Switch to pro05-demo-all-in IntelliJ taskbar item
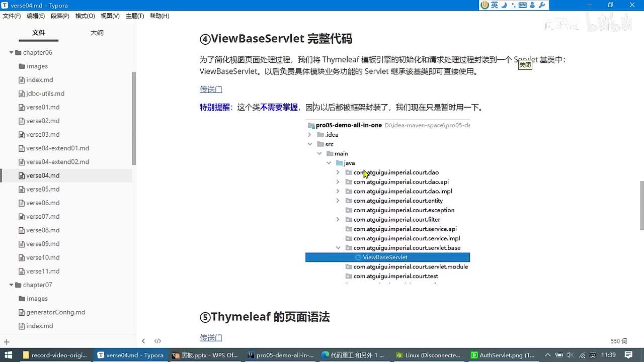 [280, 355]
